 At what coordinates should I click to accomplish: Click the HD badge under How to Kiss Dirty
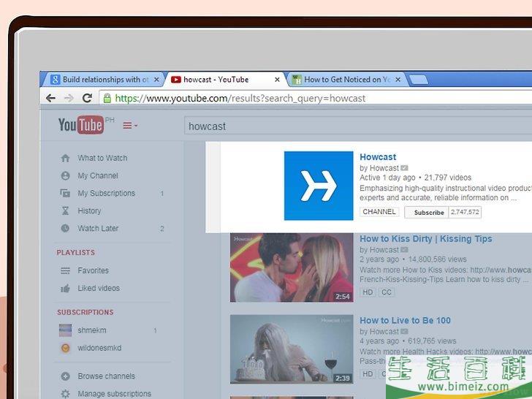pyautogui.click(x=368, y=292)
